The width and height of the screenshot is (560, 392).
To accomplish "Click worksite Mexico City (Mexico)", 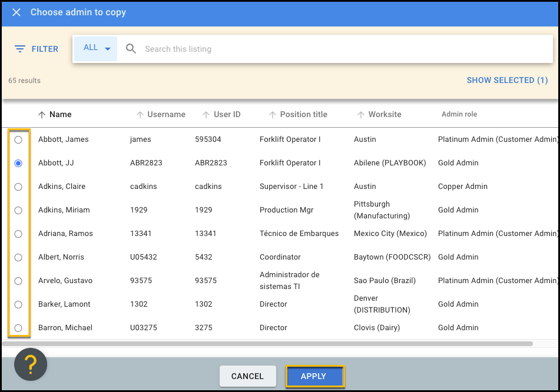I will coord(390,234).
